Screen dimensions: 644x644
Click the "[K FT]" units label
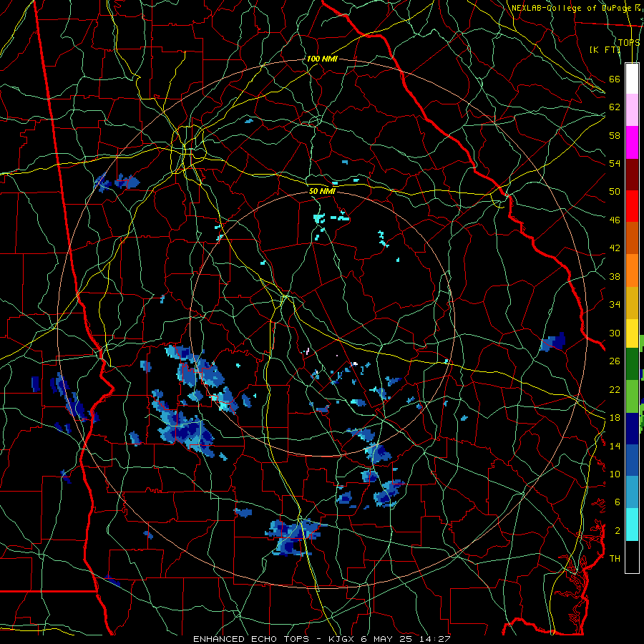tap(605, 49)
